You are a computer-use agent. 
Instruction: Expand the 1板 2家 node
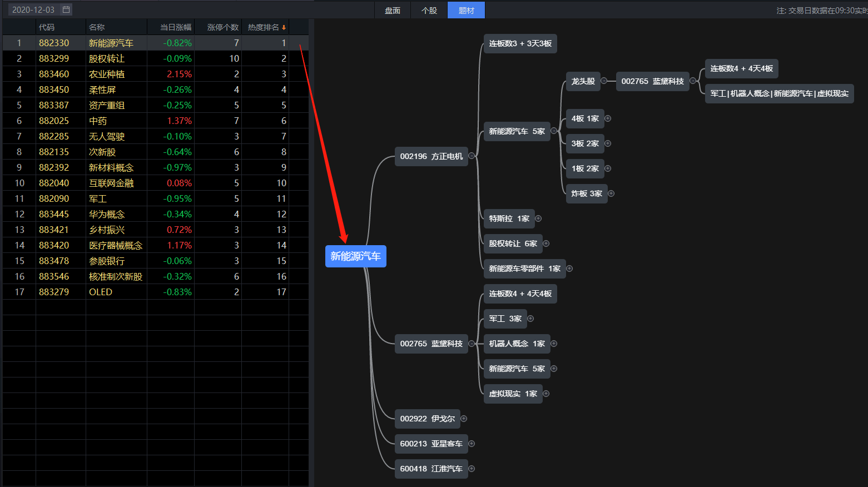(608, 168)
